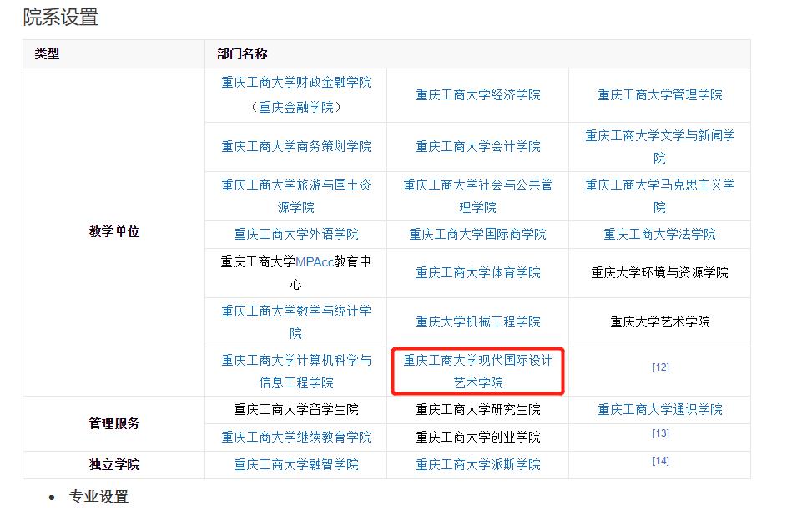Viewport: 812px width, 516px height.
Task: Select the 重庆大学环境与资源学院 cell text
Action: click(x=659, y=272)
